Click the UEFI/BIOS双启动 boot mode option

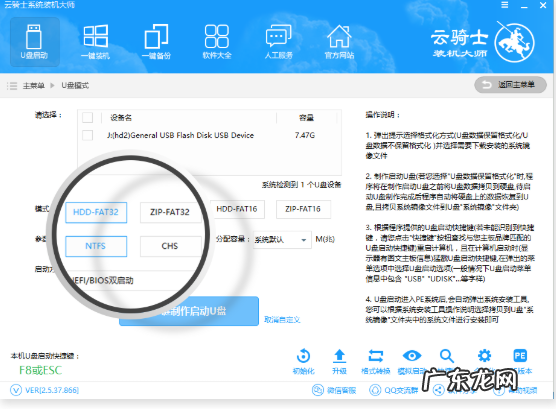102,280
